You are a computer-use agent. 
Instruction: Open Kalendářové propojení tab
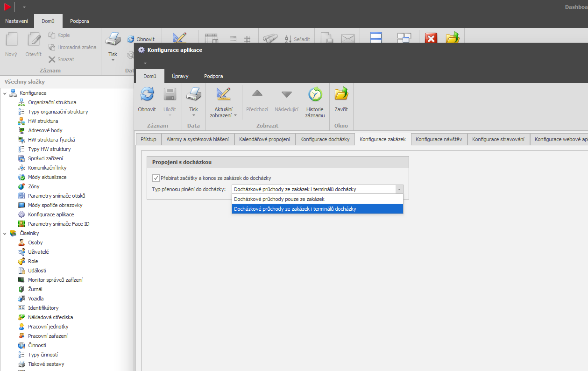tap(264, 139)
